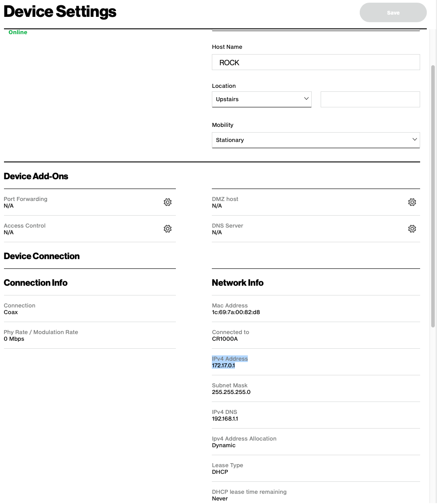Click the Connected to CR1000A value

(225, 339)
